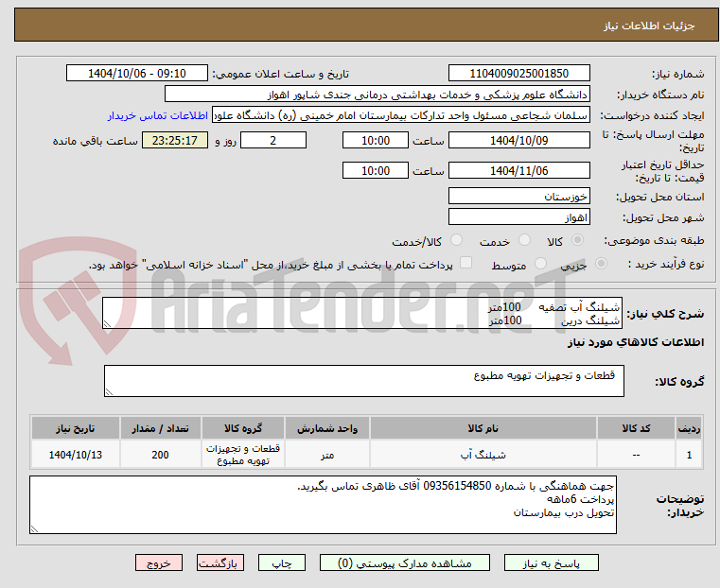Click the گروه کالا table column header
Screen dimensions: 720x588
coord(243,428)
